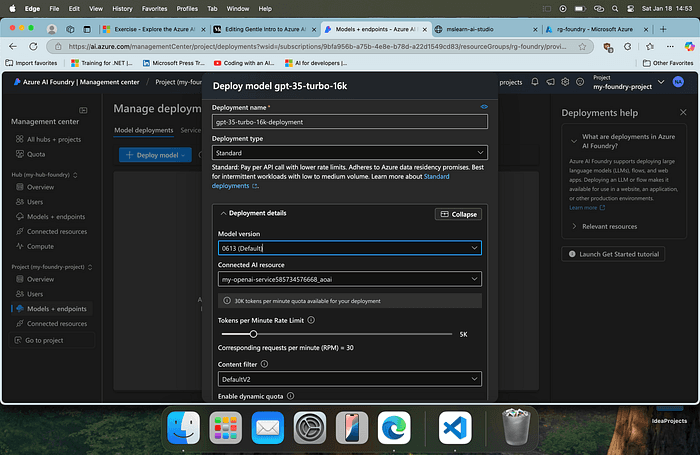
Task: Open All hubs + projects in sidebar
Action: click(x=54, y=139)
